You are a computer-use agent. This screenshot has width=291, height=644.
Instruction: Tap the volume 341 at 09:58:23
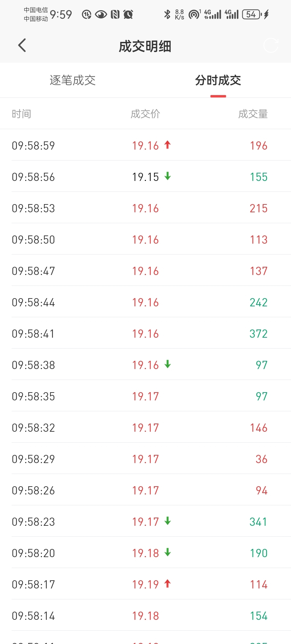[258, 522]
